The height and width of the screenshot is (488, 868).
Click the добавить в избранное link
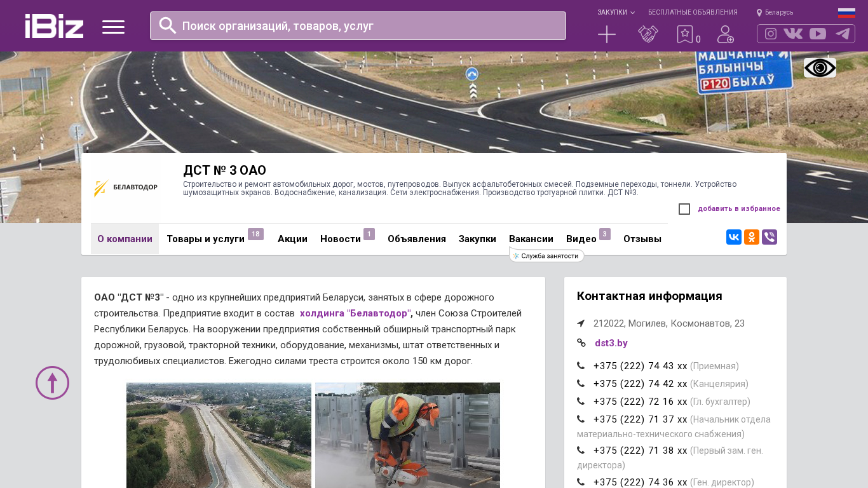(x=739, y=209)
